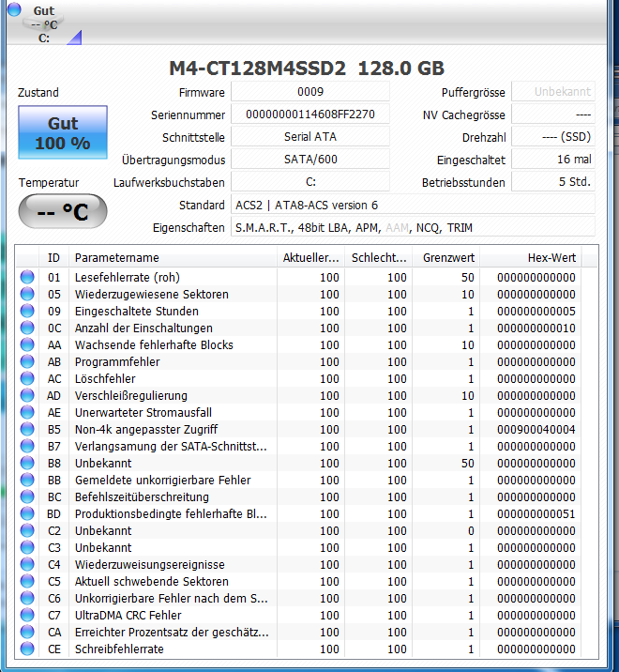The image size is (619, 672).
Task: Select the Verschleißregulierung parameter text
Action: [131, 395]
